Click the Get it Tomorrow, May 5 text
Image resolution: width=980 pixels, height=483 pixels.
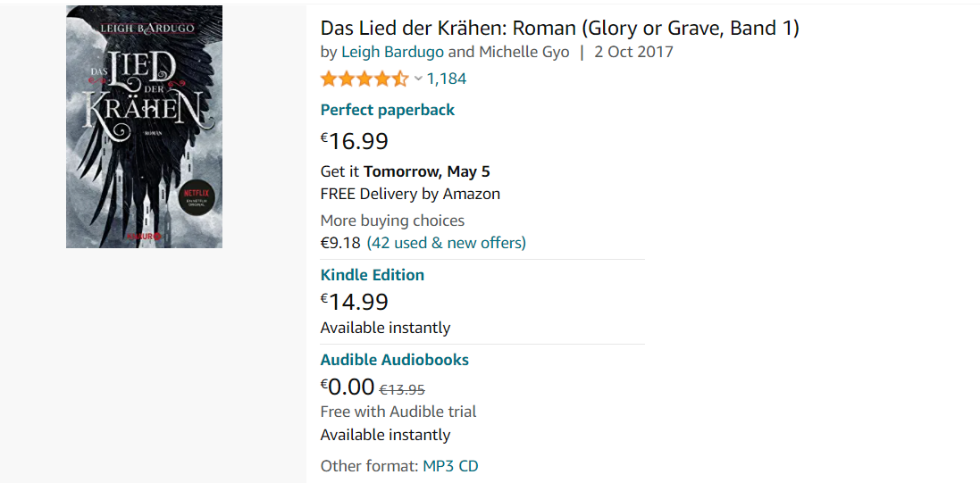pyautogui.click(x=405, y=171)
